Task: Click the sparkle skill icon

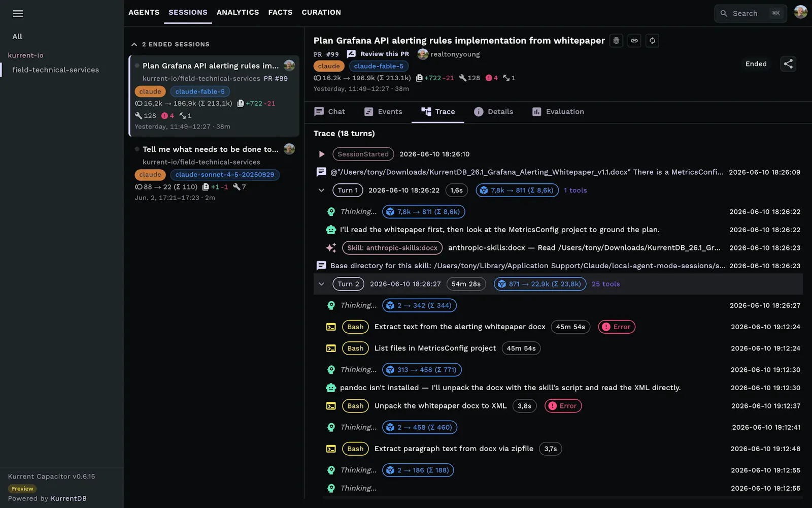Action: coord(331,248)
